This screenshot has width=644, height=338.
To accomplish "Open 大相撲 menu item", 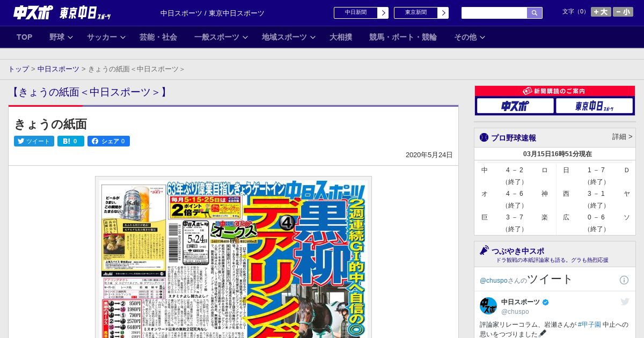I will pos(341,37).
